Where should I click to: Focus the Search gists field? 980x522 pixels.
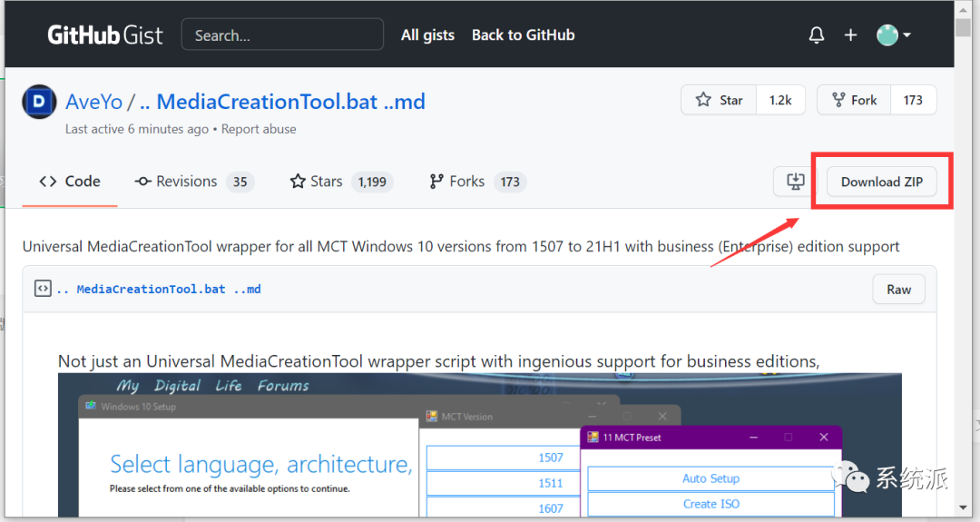282,34
